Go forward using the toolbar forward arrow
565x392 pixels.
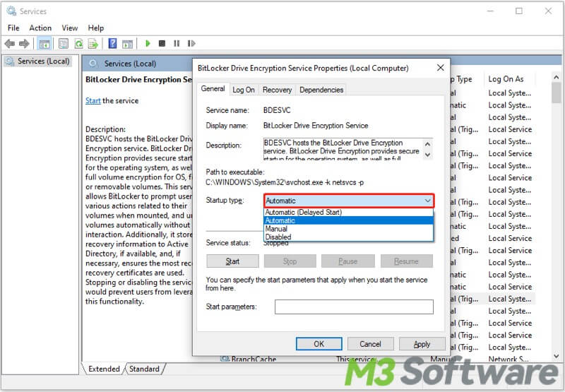tap(24, 44)
